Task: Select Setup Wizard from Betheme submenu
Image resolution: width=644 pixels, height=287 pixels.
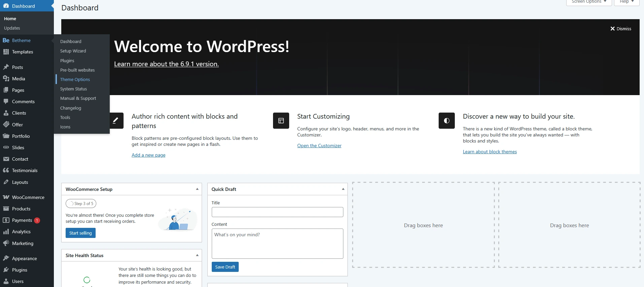Action: point(73,51)
